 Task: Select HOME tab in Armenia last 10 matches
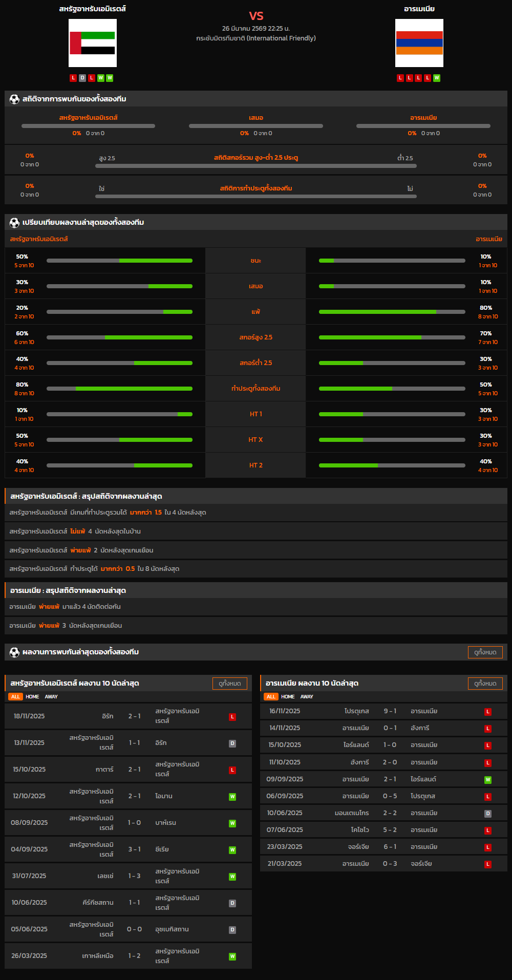tap(288, 697)
